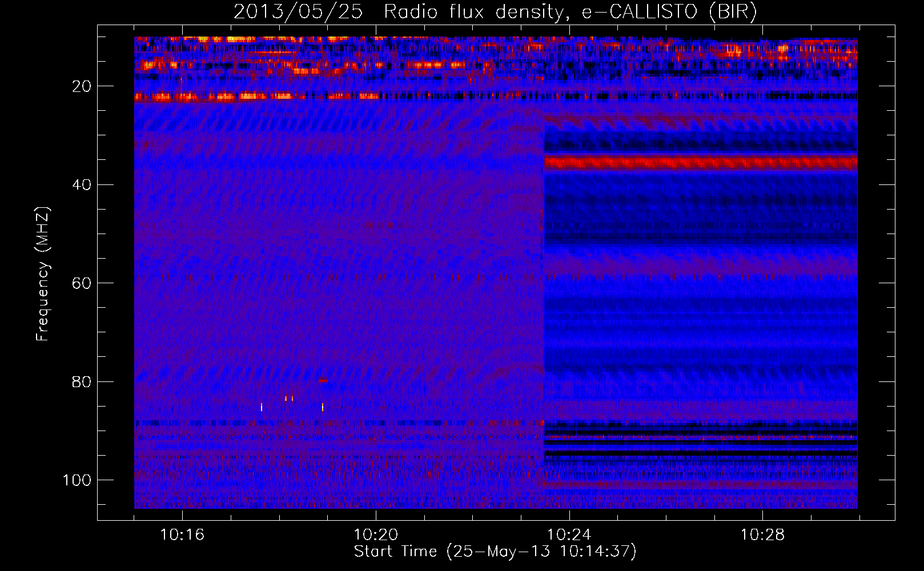Select the 'Start Time (25-May-13 10:14:37)' label

tap(495, 552)
